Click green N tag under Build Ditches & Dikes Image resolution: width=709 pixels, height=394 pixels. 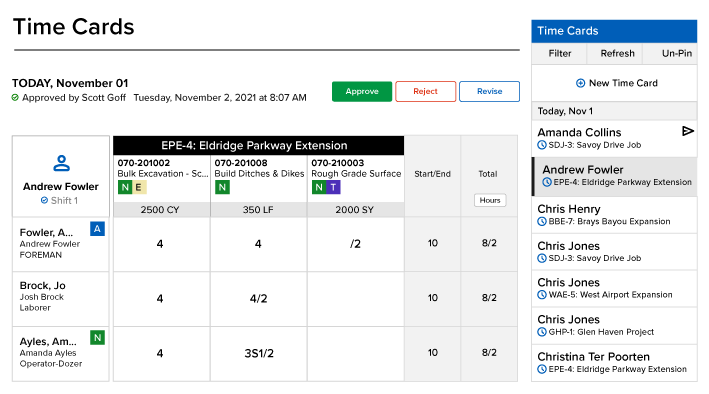click(x=222, y=187)
